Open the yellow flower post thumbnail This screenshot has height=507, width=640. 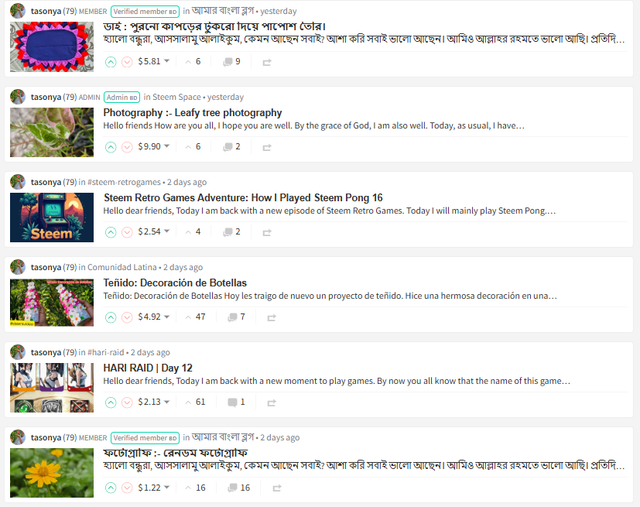(x=52, y=473)
